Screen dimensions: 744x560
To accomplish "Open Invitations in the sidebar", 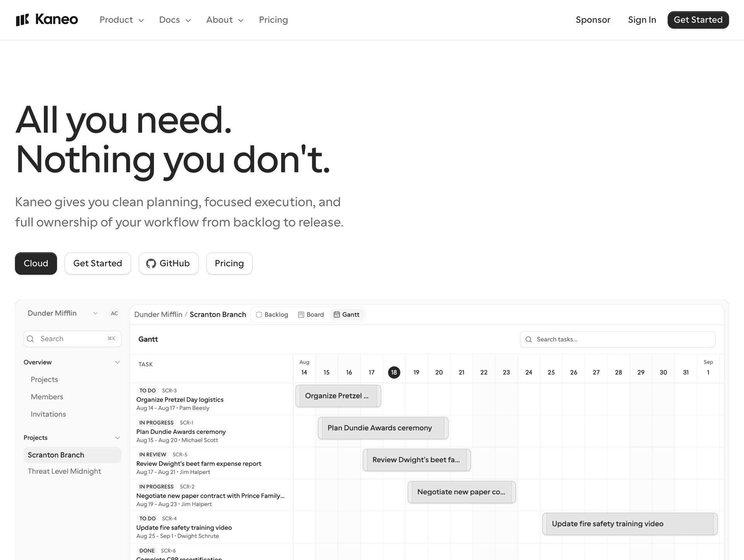I will pyautogui.click(x=48, y=414).
